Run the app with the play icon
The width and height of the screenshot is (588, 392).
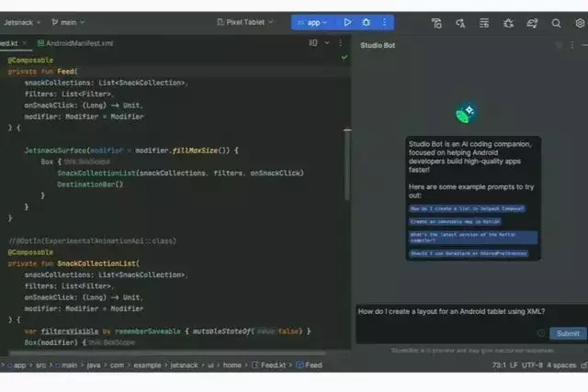347,22
